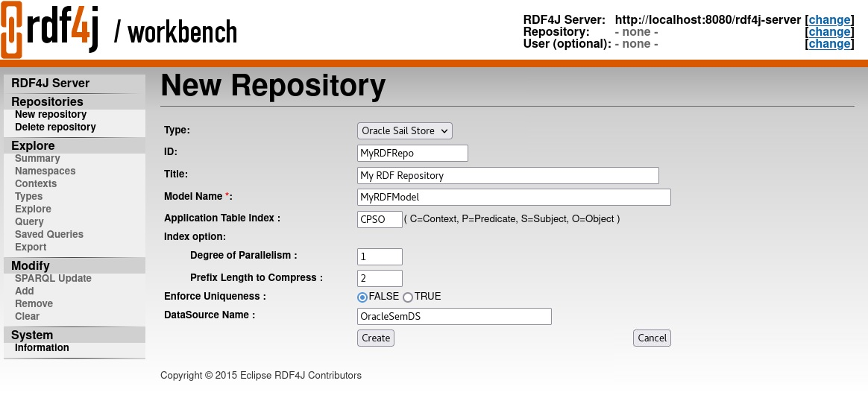The image size is (868, 407).
Task: Change the Repository selection
Action: (x=829, y=31)
